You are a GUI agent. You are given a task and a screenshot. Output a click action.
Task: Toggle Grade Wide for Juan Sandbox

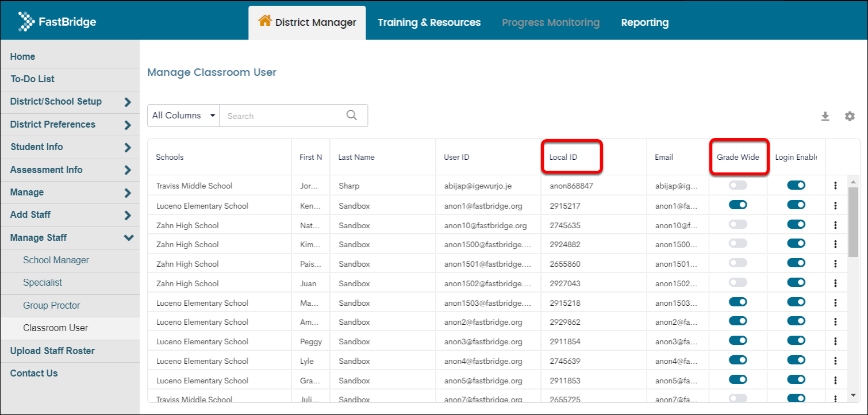pyautogui.click(x=738, y=282)
